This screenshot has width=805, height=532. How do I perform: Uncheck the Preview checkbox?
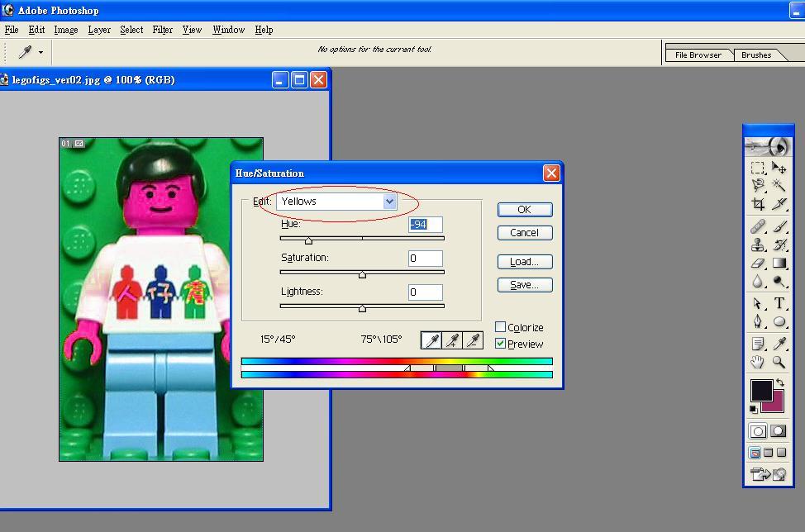[x=501, y=343]
